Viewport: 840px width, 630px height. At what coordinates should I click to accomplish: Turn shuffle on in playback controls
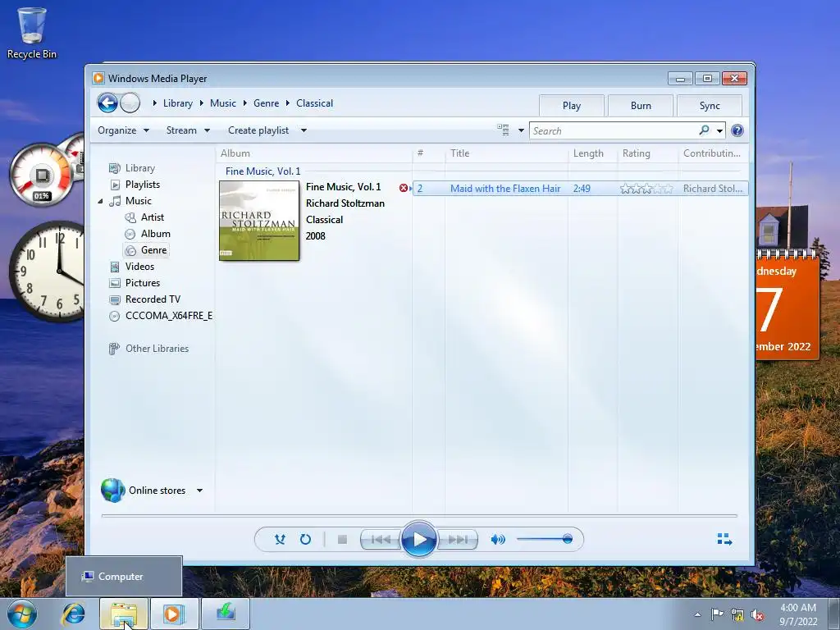[x=280, y=539]
